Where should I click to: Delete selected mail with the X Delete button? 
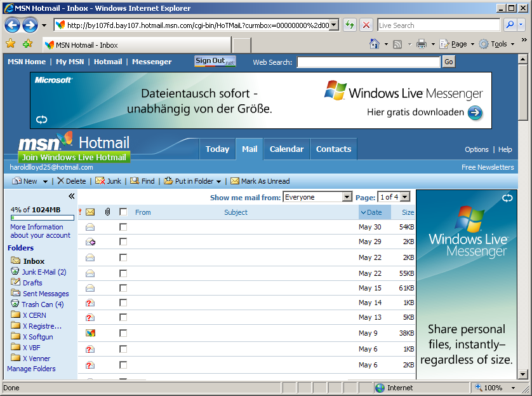(x=72, y=181)
